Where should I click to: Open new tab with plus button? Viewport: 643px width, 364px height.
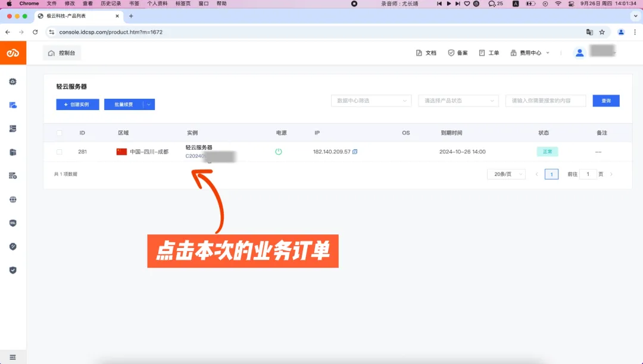point(131,16)
